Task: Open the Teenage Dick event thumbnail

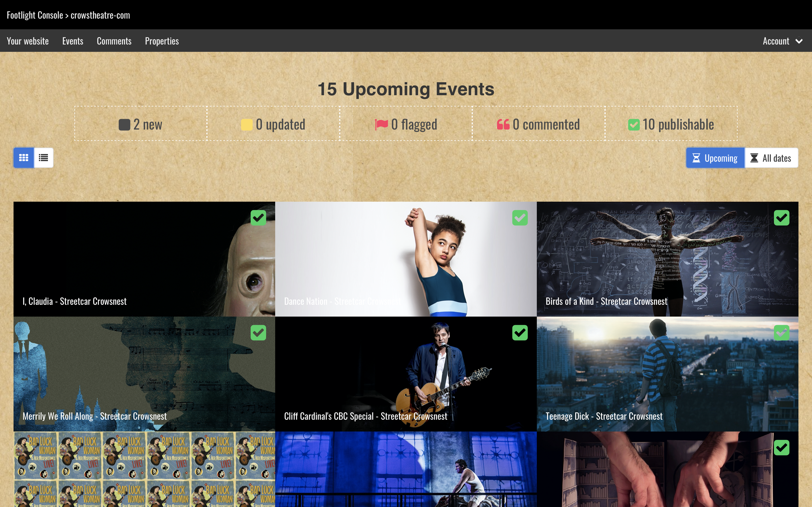Action: tap(667, 374)
